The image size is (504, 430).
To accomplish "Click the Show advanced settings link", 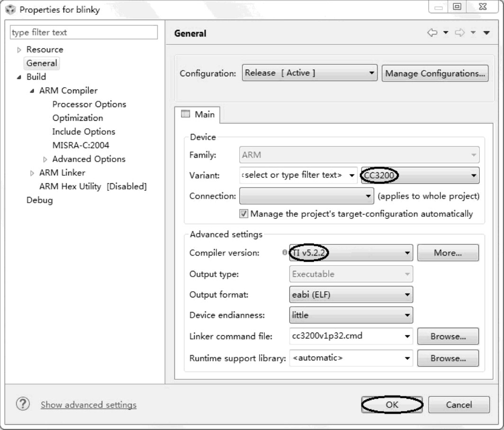I will tap(89, 405).
